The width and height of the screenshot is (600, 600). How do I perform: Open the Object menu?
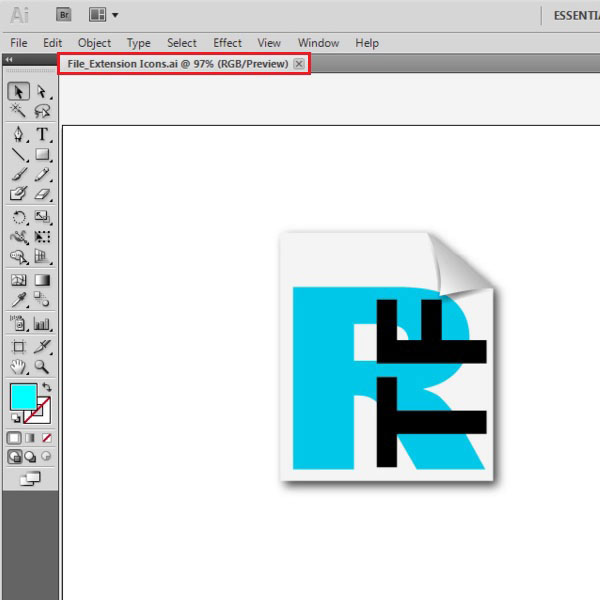(x=95, y=43)
